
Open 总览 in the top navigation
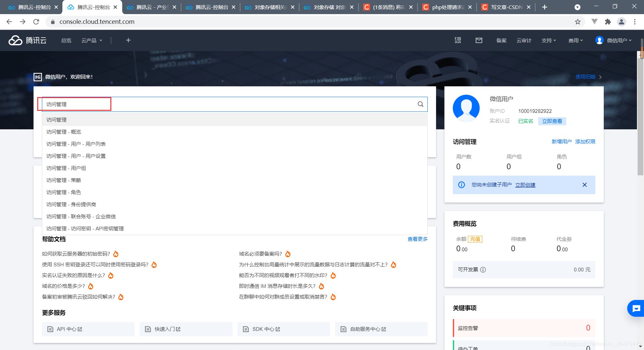[66, 40]
